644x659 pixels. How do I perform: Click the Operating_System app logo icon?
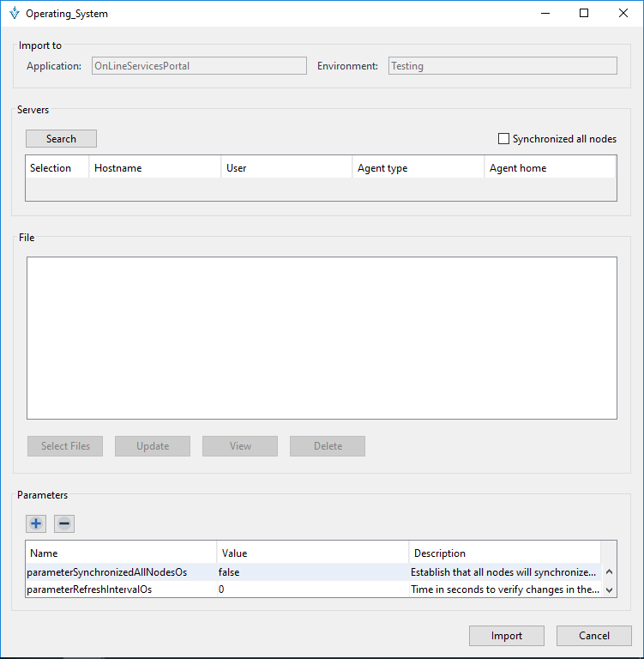(x=14, y=14)
